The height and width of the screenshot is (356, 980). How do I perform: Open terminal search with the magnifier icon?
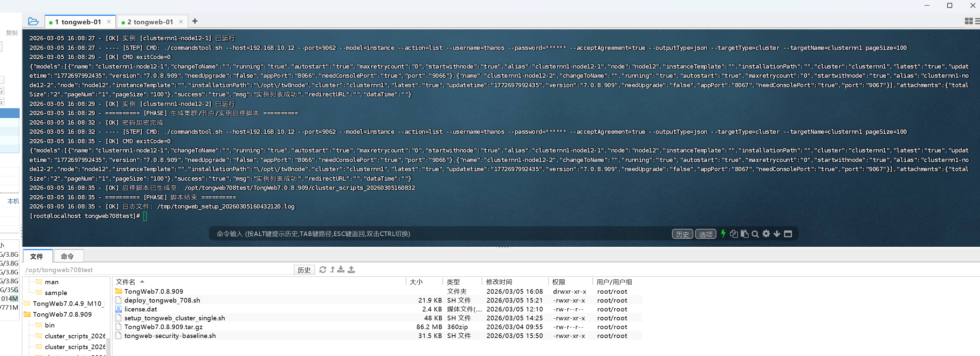pyautogui.click(x=755, y=234)
